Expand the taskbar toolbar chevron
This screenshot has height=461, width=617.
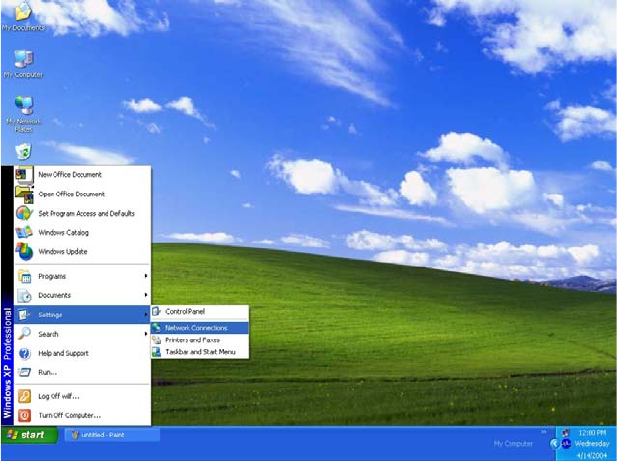point(543,432)
